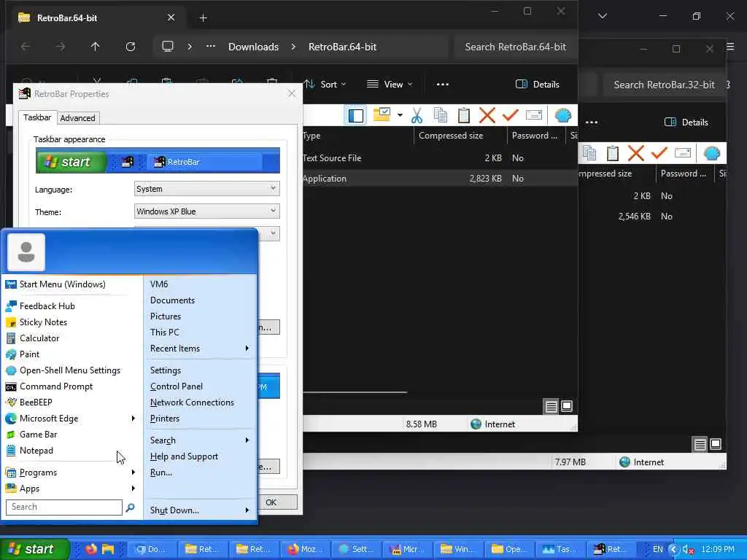The height and width of the screenshot is (560, 747).
Task: Switch to large icons view in the 64-bit window
Action: pyautogui.click(x=566, y=406)
